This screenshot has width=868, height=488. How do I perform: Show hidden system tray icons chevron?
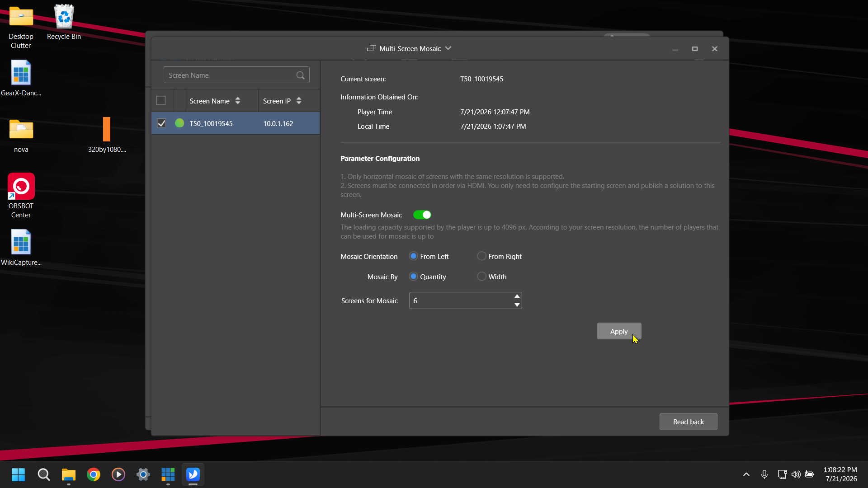[x=746, y=474]
